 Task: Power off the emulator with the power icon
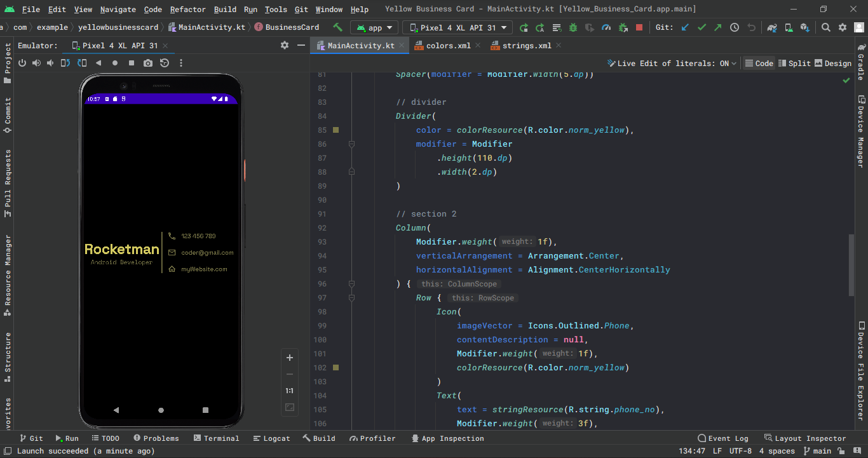click(x=22, y=63)
